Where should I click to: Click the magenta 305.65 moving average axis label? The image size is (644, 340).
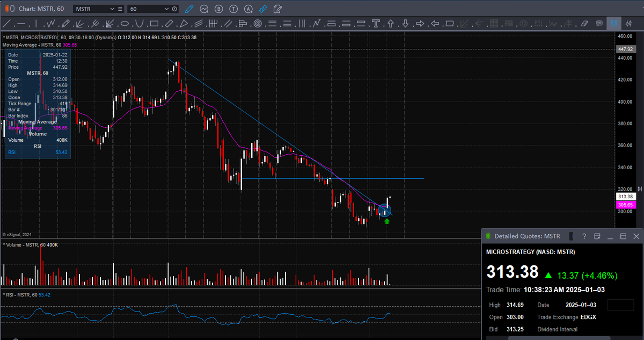(x=626, y=205)
